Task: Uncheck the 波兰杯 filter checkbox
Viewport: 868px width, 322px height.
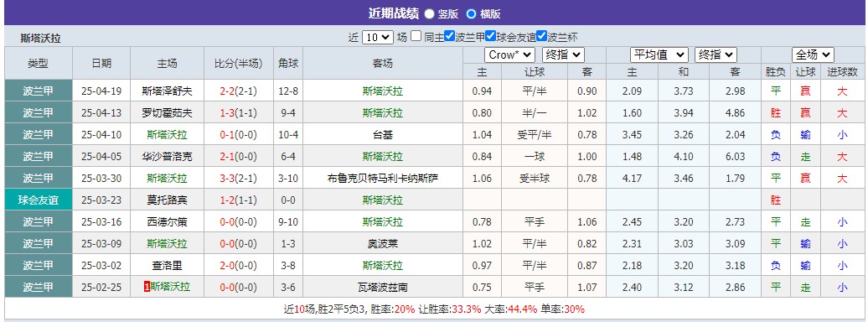Action: pos(542,37)
